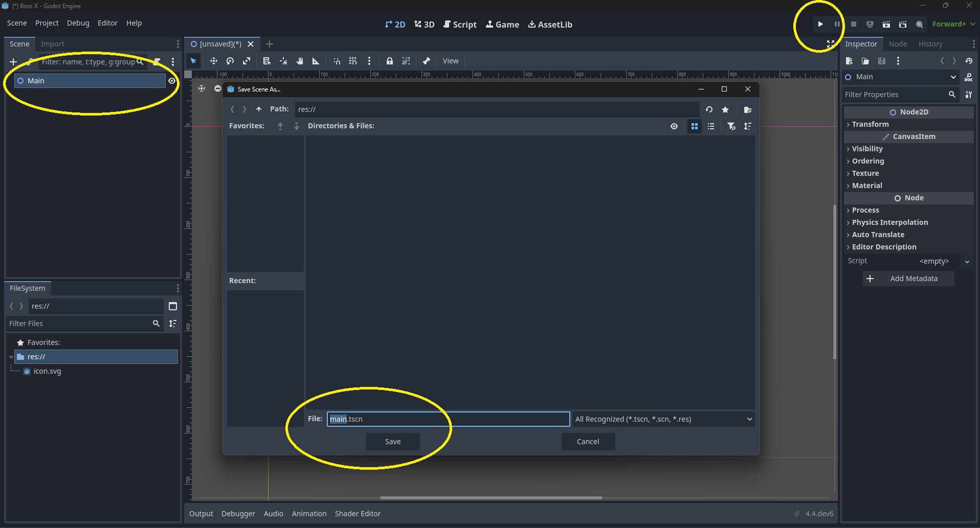The width and height of the screenshot is (980, 528).
Task: Click the Filter nodes search field
Action: (92, 62)
